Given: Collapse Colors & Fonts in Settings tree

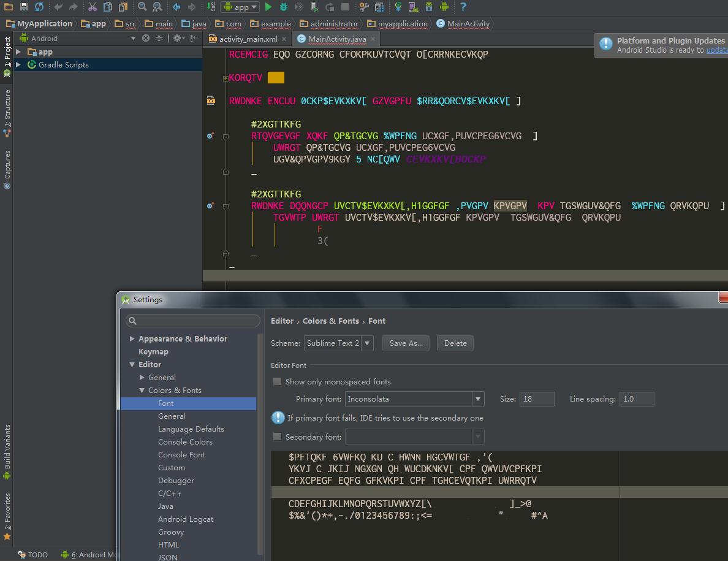Looking at the screenshot, I should tap(142, 391).
